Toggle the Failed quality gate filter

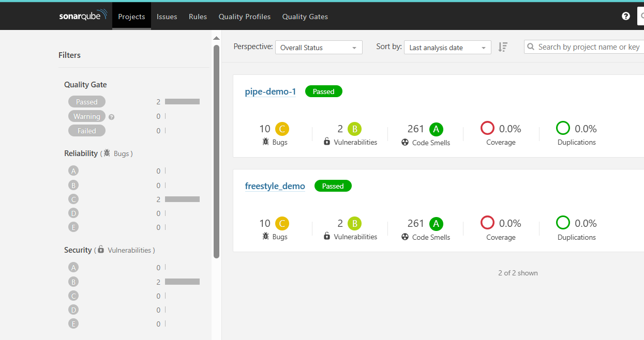[86, 131]
